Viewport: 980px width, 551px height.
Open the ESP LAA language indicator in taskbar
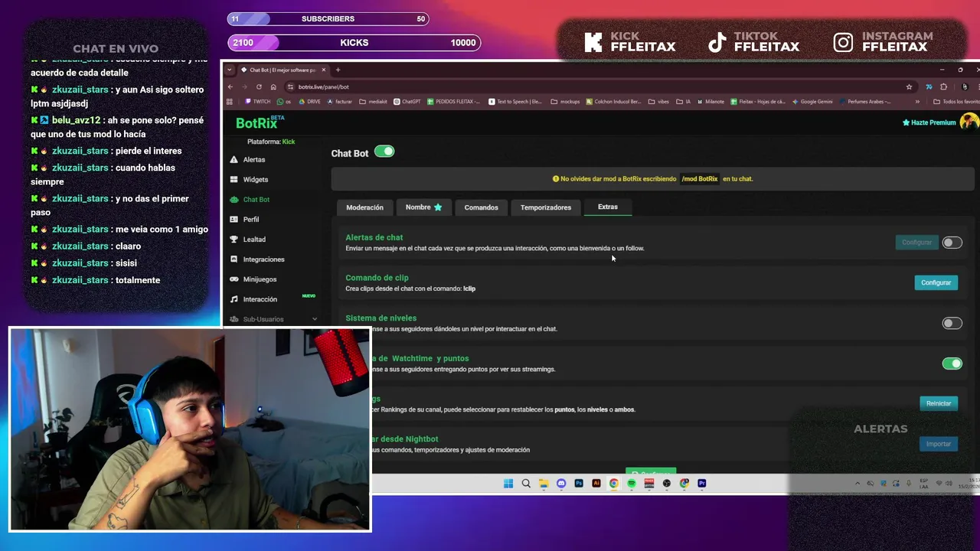tap(924, 483)
